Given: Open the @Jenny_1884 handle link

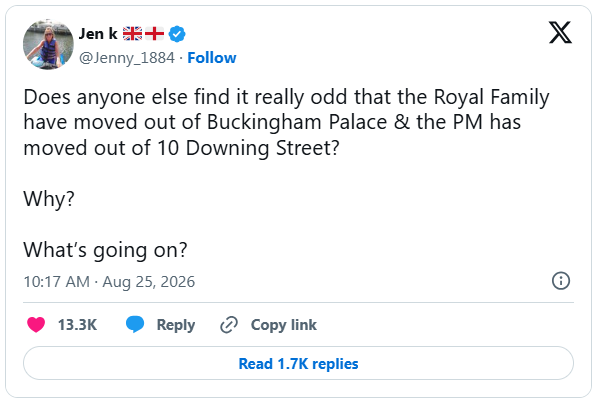Looking at the screenshot, I should 127,58.
